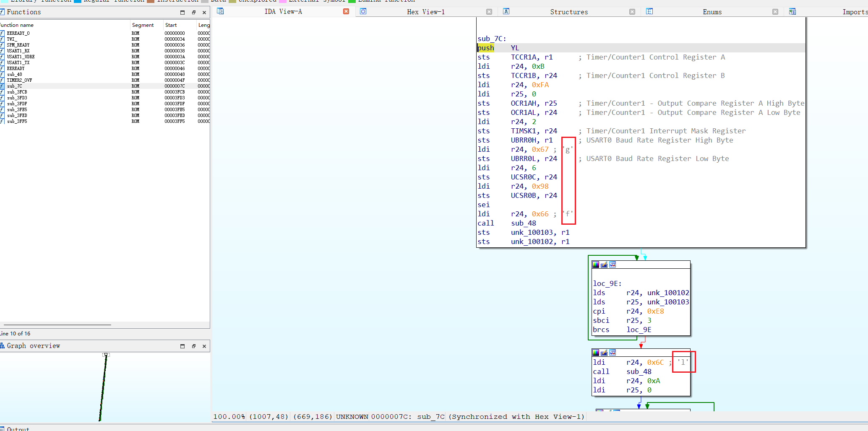The width and height of the screenshot is (868, 431).
Task: Click function icon beside sub_7C
Action: [2, 86]
